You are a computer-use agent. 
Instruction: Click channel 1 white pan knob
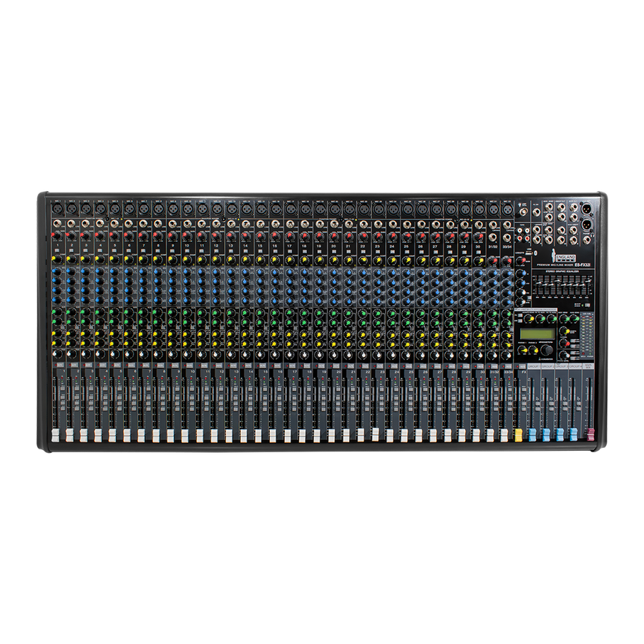(x=57, y=353)
